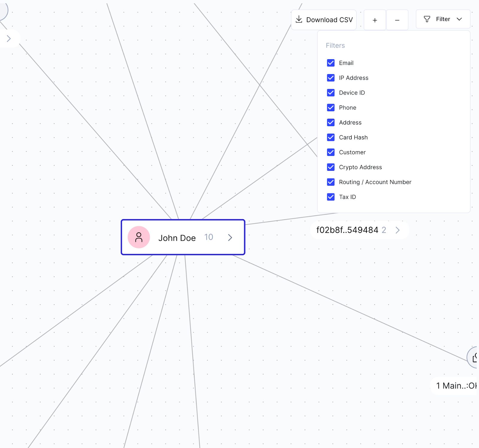Expand John Doe node with chevron

point(230,237)
